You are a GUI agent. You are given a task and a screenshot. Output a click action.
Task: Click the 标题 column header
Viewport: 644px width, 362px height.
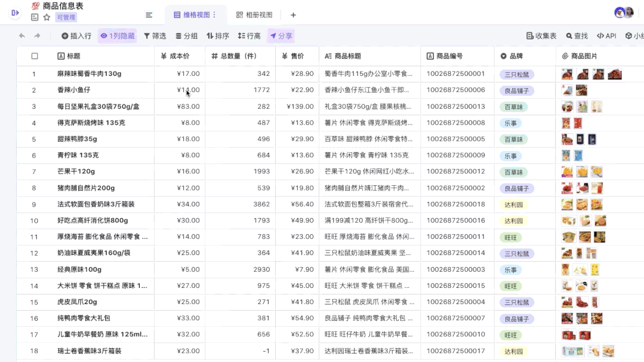click(102, 56)
